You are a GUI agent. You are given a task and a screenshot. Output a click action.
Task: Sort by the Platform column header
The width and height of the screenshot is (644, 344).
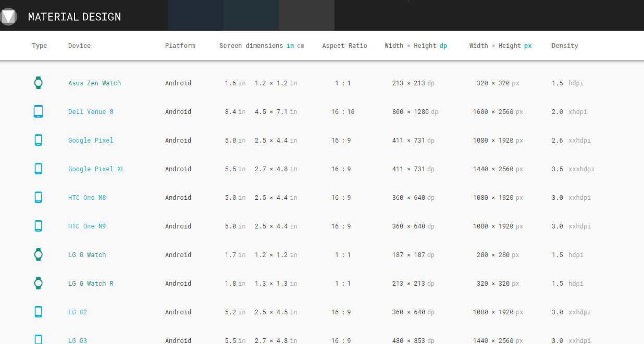click(x=180, y=46)
